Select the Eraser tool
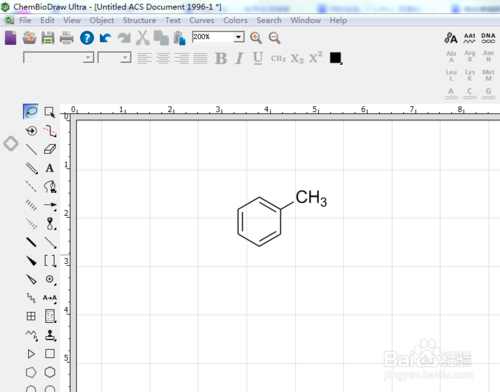 pos(50,149)
